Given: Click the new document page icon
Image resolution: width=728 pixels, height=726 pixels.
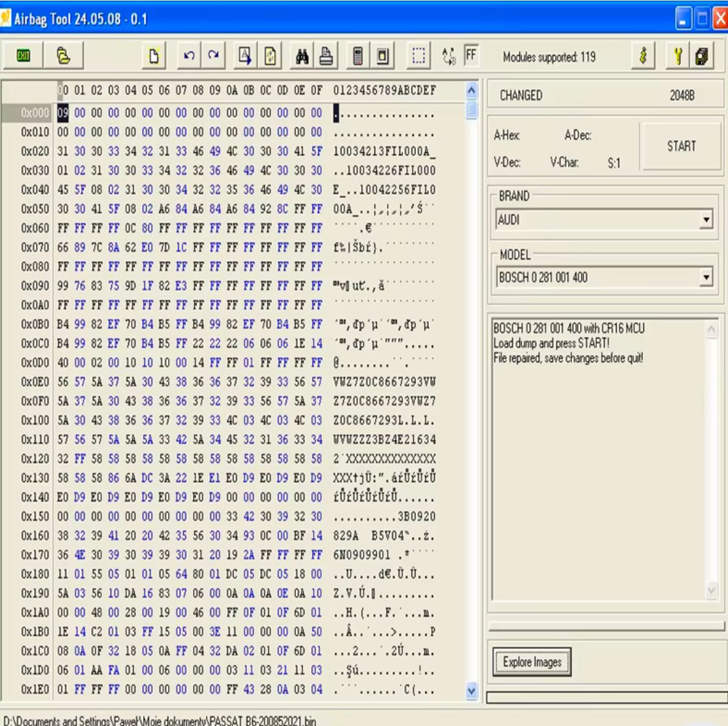Looking at the screenshot, I should [154, 56].
